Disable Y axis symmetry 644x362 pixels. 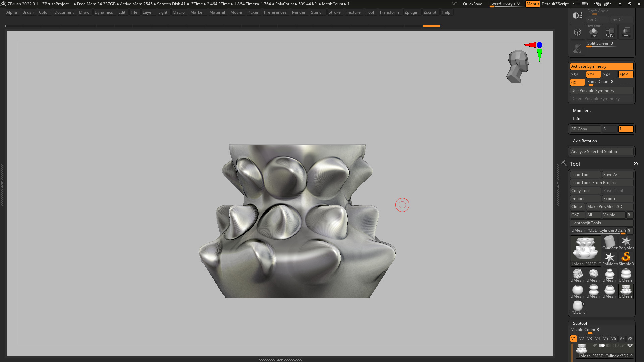(x=593, y=74)
